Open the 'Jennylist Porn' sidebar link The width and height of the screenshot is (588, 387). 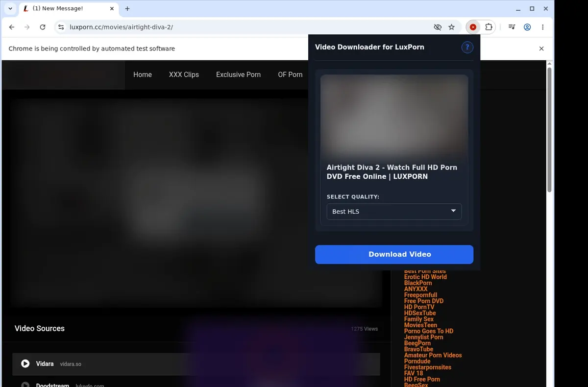(423, 337)
